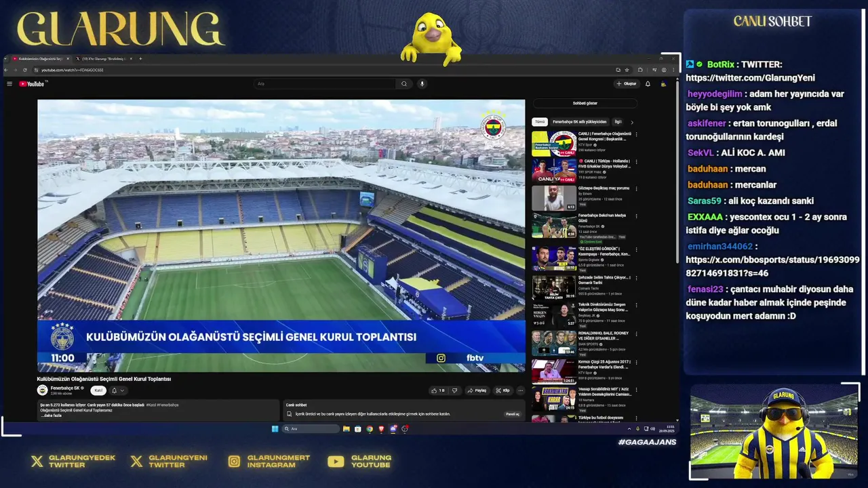This screenshot has width=868, height=488.
Task: Open NTV Spor Genel Kongresi video thumbnail
Action: (554, 144)
